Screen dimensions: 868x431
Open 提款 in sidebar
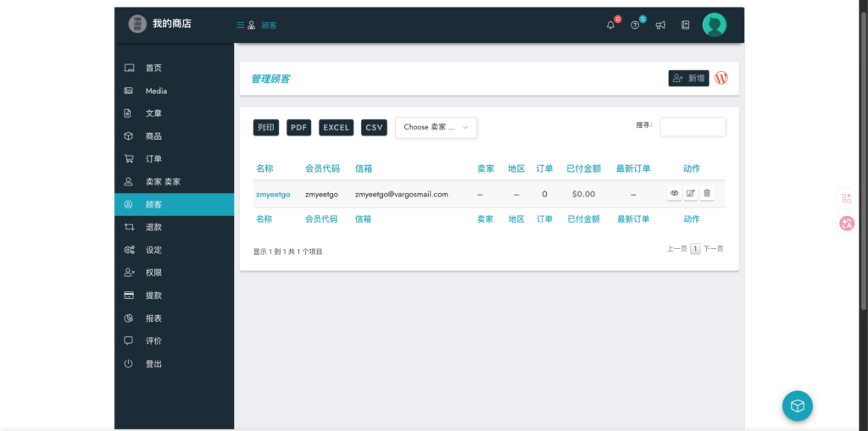(x=174, y=296)
